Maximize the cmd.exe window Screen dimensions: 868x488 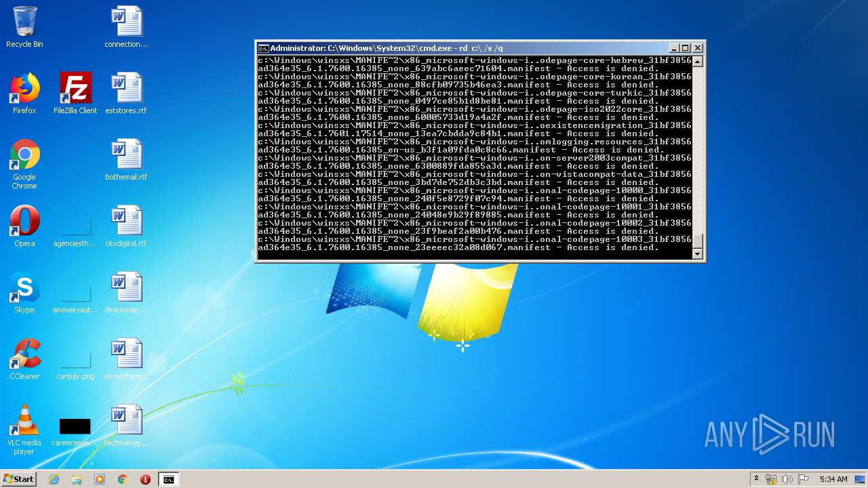pyautogui.click(x=686, y=48)
